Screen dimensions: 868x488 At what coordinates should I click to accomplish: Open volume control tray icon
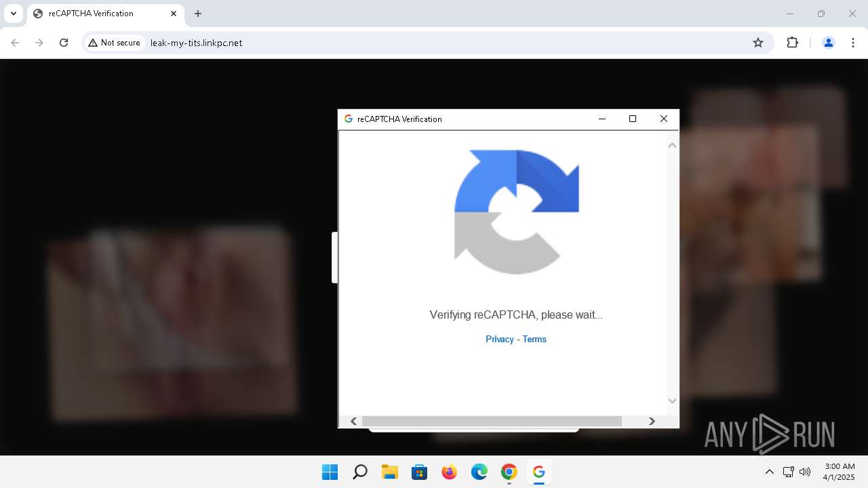click(805, 472)
